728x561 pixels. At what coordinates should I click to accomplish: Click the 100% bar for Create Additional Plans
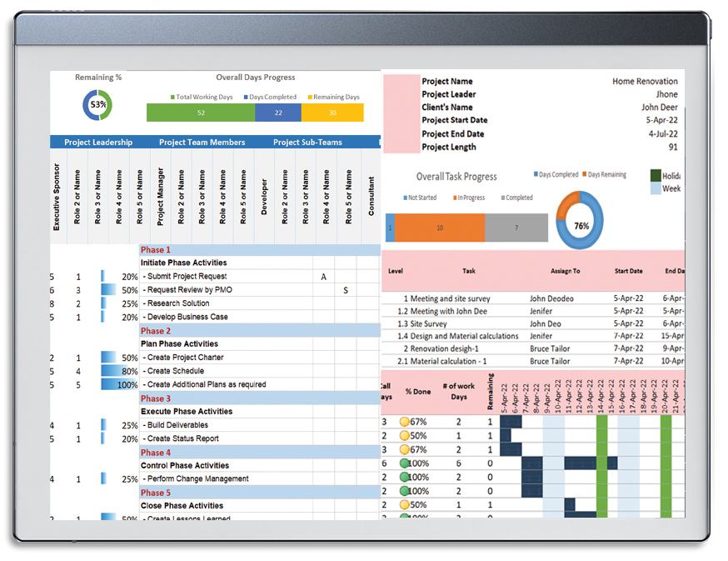pyautogui.click(x=119, y=385)
